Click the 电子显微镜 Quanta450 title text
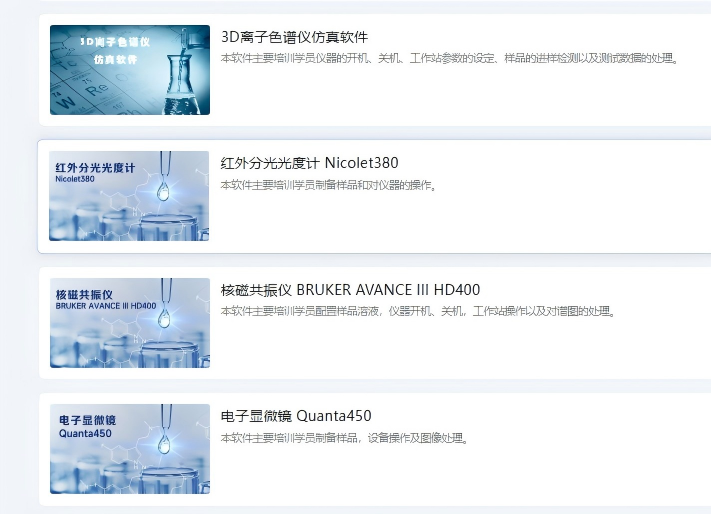Screen dimensions: 711x514 296,416
